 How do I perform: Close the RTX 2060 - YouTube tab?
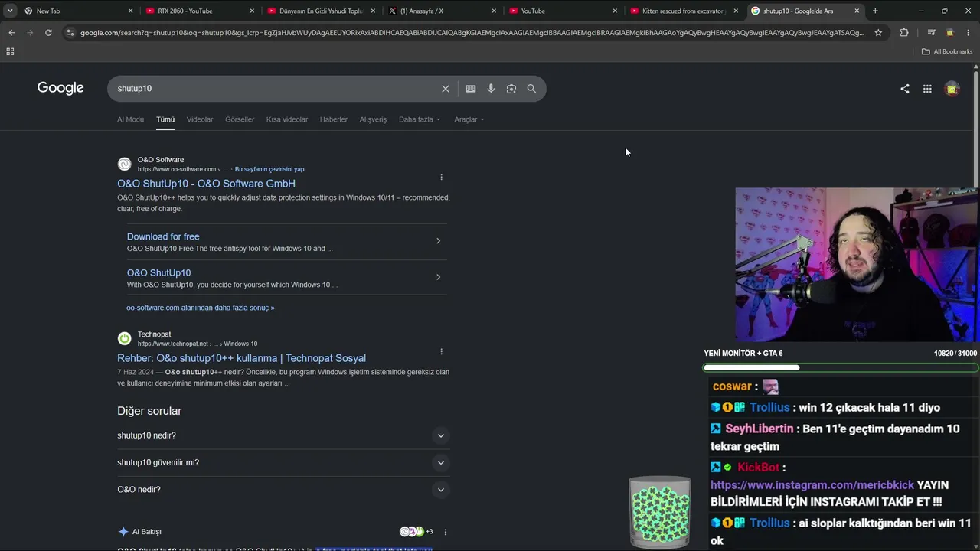click(252, 11)
